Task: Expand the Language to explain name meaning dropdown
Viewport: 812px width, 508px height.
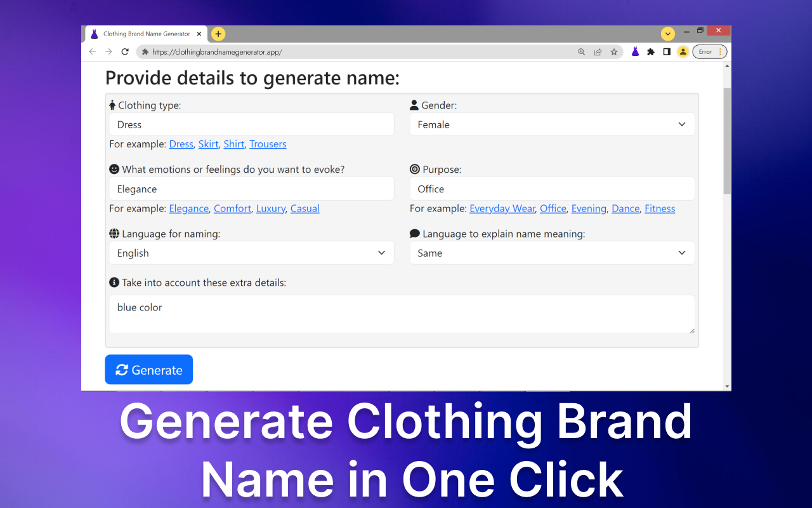Action: (552, 253)
